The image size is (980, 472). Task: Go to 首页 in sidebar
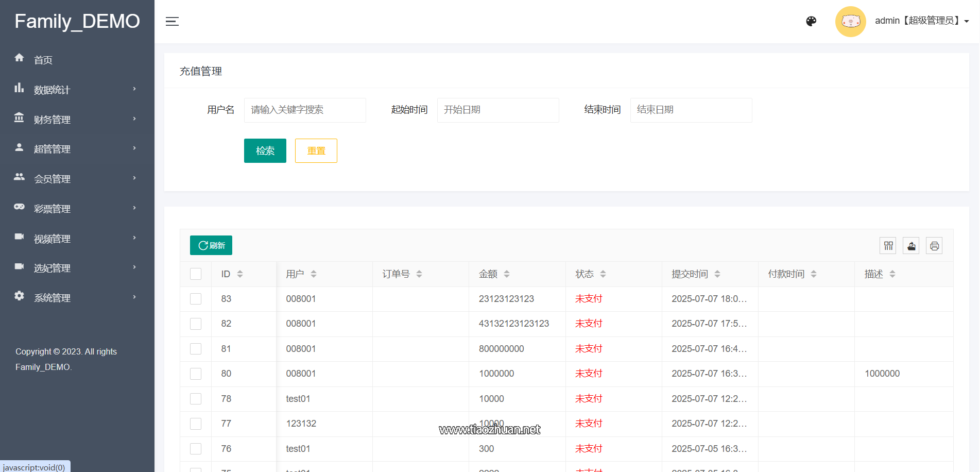(43, 60)
